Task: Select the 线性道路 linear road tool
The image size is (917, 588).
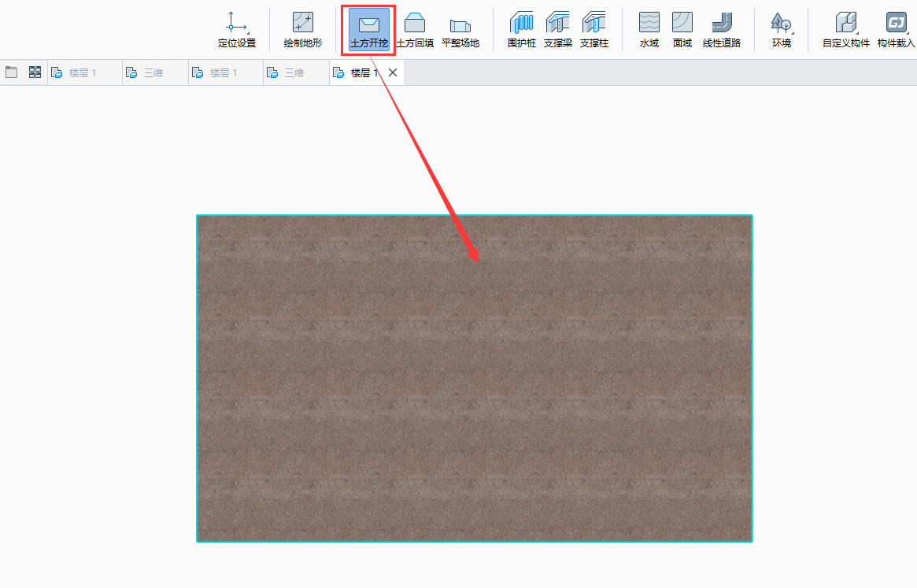Action: [x=722, y=30]
